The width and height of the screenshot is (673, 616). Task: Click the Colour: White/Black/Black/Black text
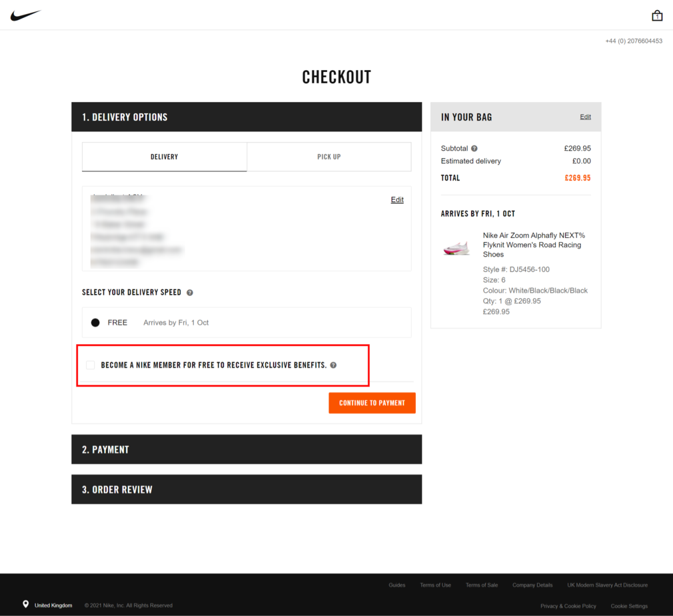click(535, 291)
